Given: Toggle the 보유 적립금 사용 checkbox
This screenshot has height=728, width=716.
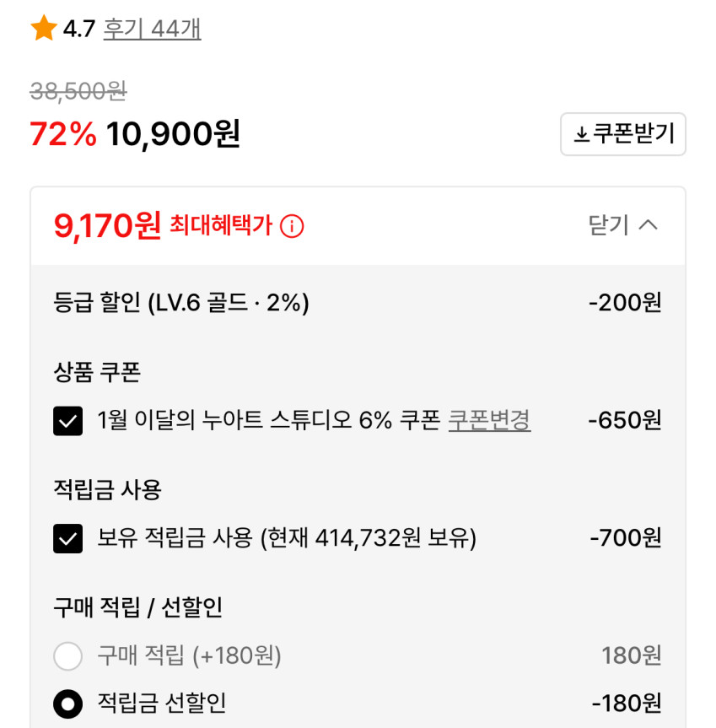Looking at the screenshot, I should pos(68,538).
